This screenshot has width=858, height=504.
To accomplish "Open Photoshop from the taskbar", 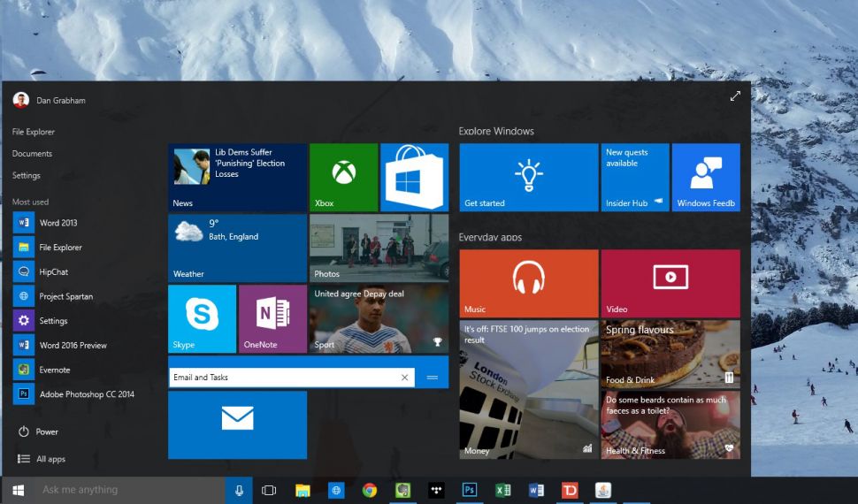I will pos(469,491).
